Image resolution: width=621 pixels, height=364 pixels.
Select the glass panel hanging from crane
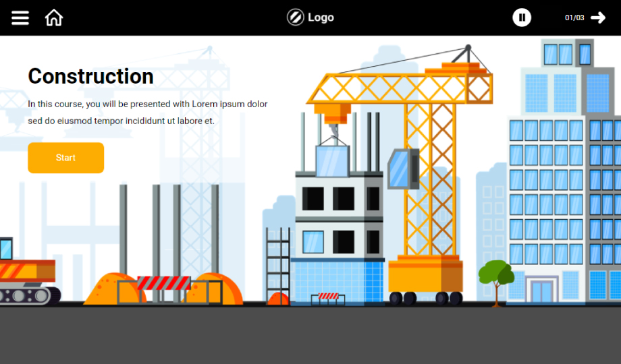(332, 161)
